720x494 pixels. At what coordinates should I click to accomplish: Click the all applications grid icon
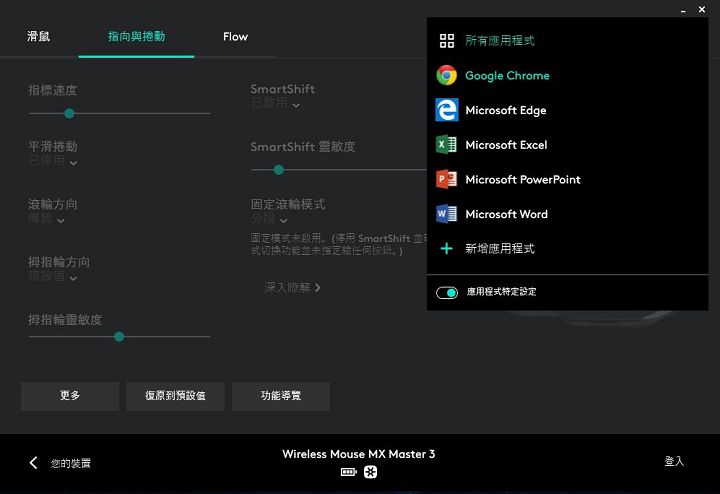click(447, 41)
